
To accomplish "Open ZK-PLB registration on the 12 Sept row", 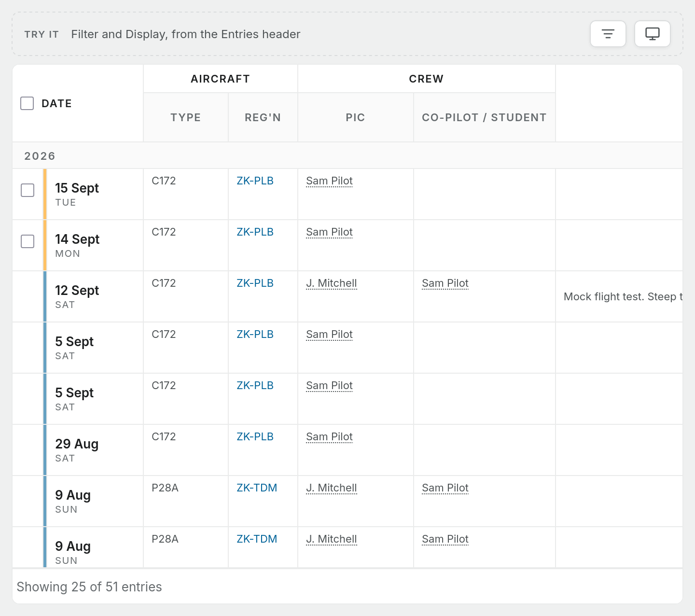I will coord(255,283).
